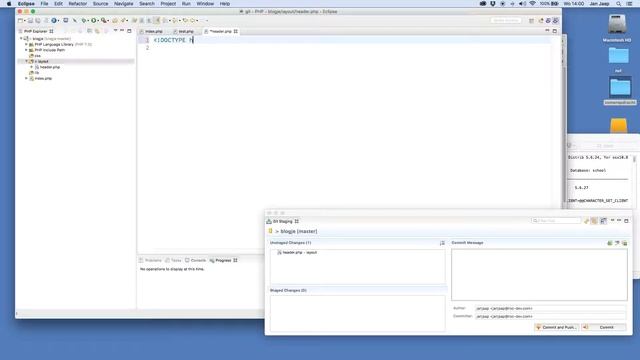
Task: Open the Quick Access search field
Action: tap(505, 20)
